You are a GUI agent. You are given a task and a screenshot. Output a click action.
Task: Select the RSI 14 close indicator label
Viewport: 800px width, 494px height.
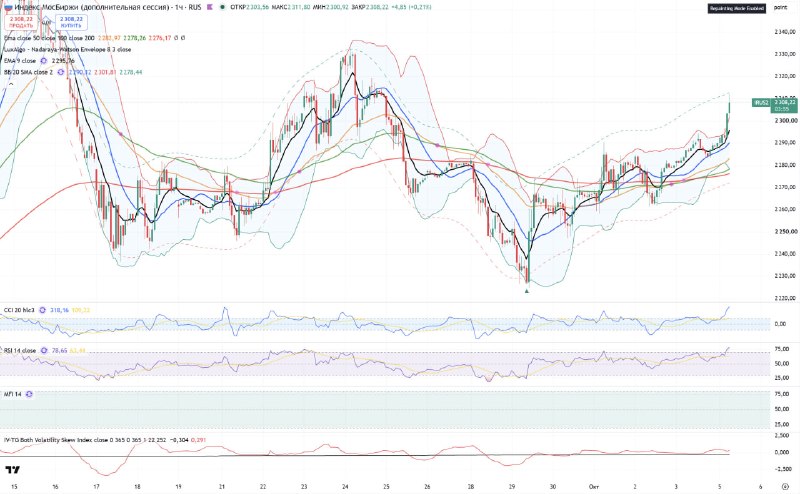coord(20,351)
